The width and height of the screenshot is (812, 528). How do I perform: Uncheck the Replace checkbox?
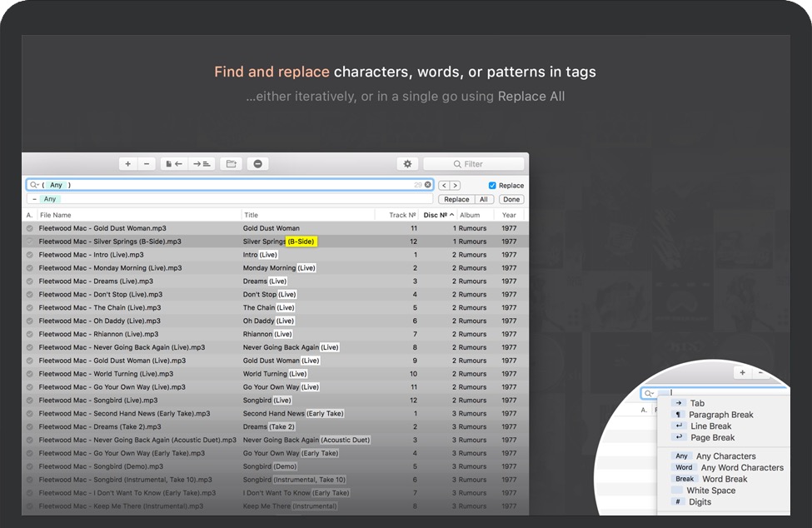[x=492, y=186]
